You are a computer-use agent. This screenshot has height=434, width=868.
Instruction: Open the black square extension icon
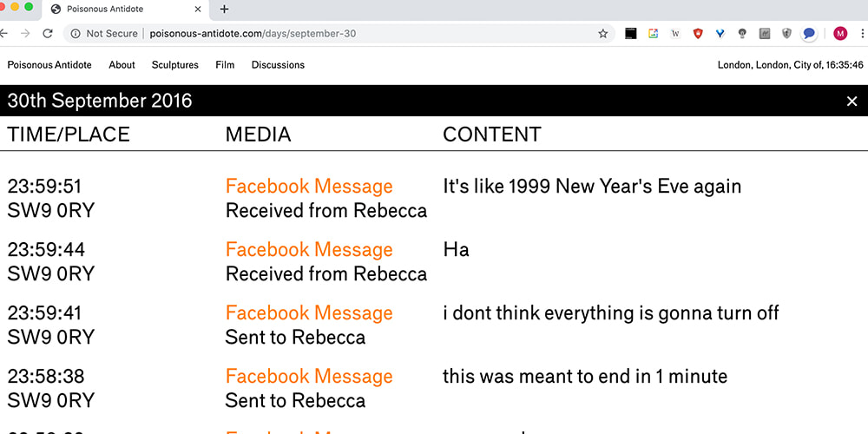coord(630,34)
